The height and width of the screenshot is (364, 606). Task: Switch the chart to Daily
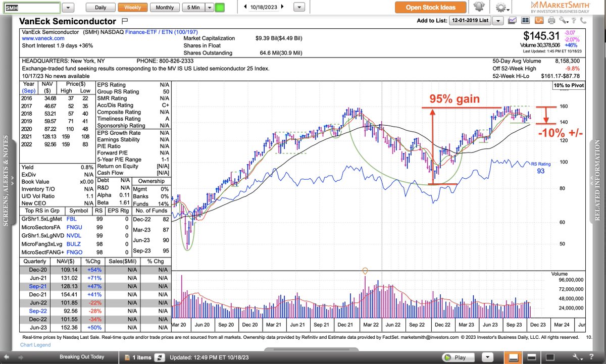(100, 8)
